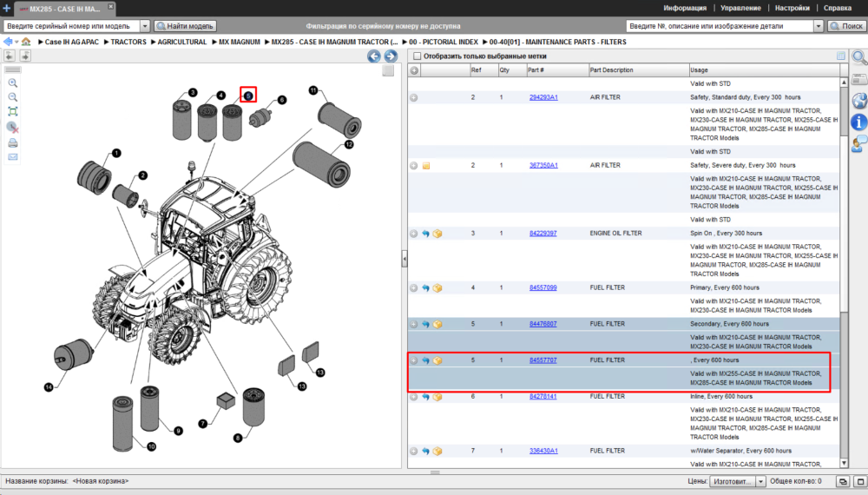Open the serial number or model dropdown

click(x=144, y=26)
